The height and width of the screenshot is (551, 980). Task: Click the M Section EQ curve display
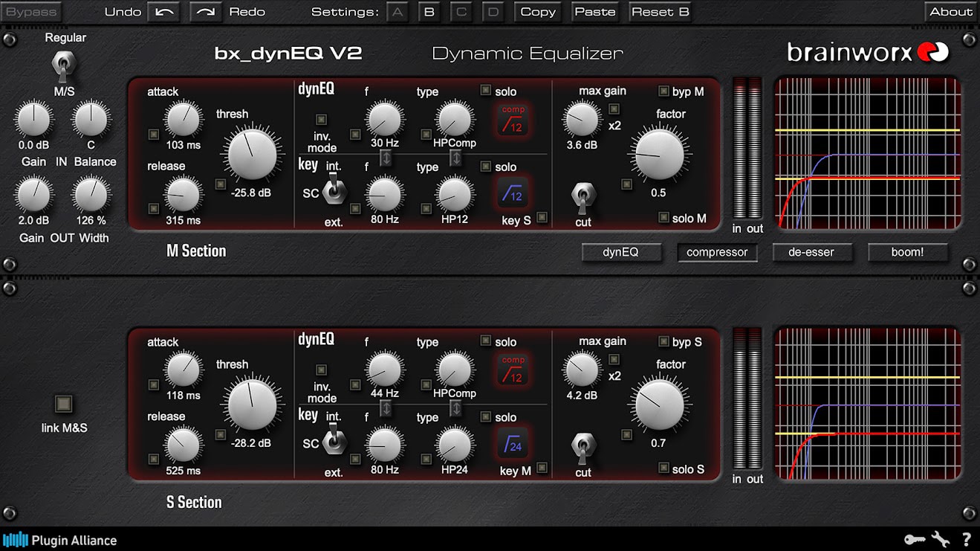tap(868, 152)
